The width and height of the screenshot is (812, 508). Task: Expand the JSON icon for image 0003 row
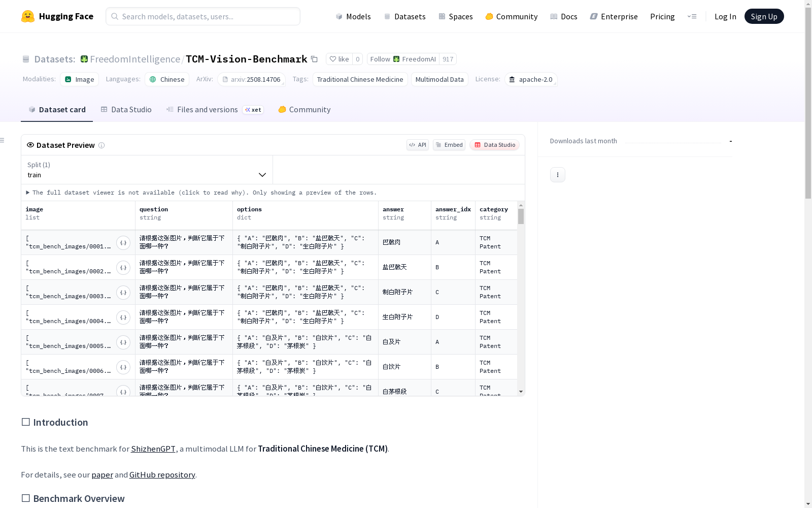pyautogui.click(x=123, y=293)
